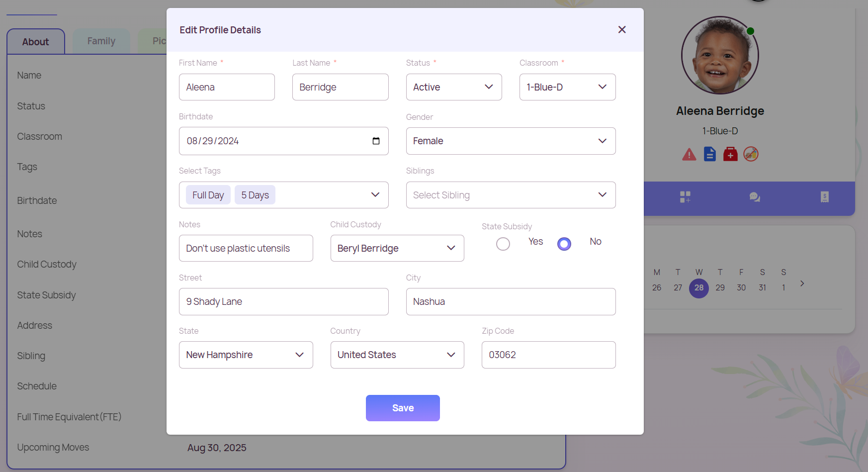The image size is (868, 472).
Task: Click the Save button
Action: click(403, 408)
